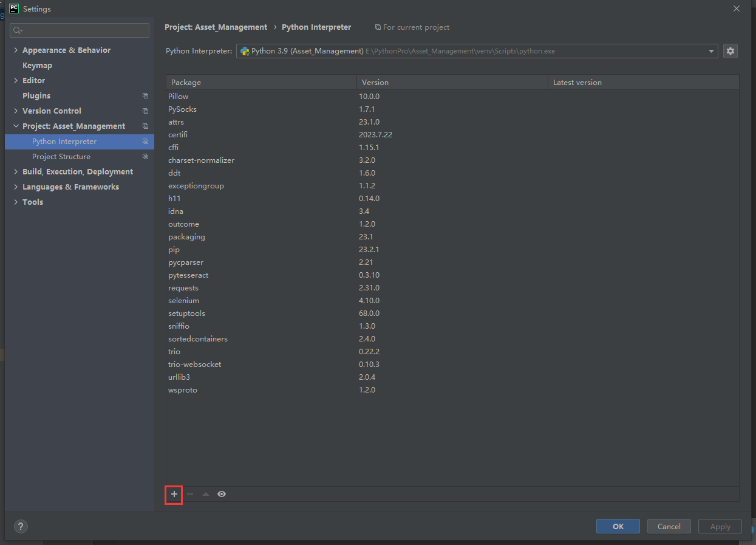Click the OK button
The height and width of the screenshot is (545, 756).
pyautogui.click(x=618, y=527)
